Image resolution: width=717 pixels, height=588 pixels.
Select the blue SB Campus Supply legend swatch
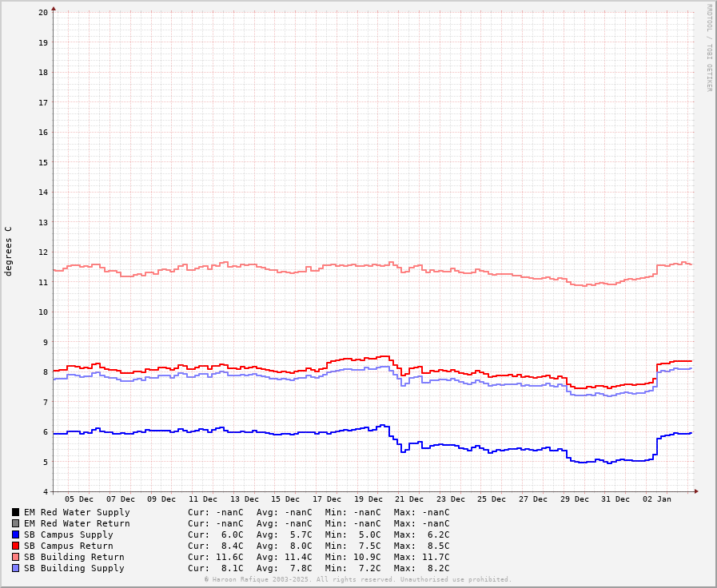(15, 534)
